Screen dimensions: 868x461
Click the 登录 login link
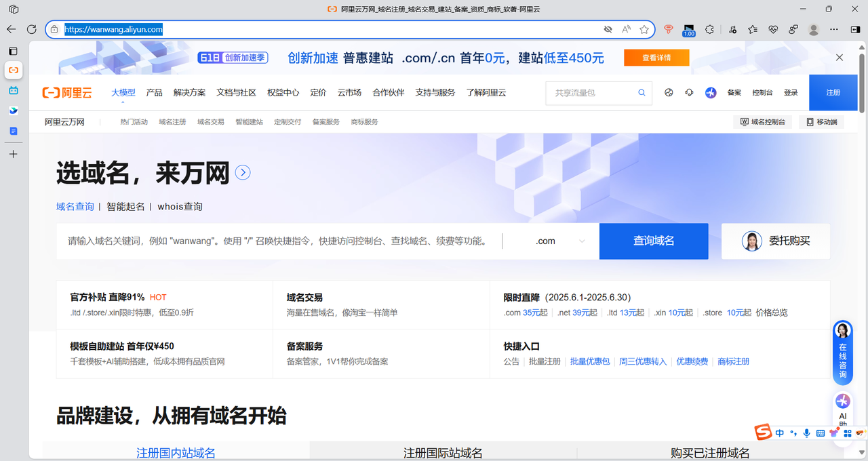791,93
